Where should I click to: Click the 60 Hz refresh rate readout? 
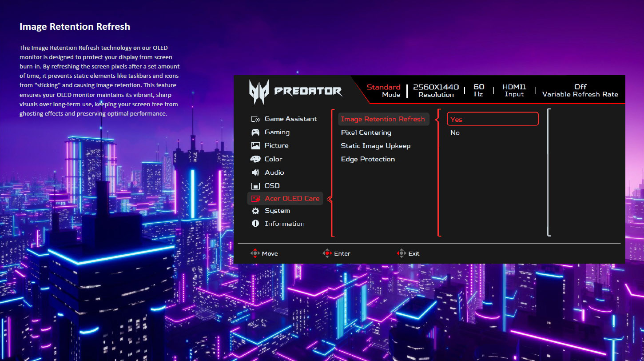pyautogui.click(x=479, y=91)
